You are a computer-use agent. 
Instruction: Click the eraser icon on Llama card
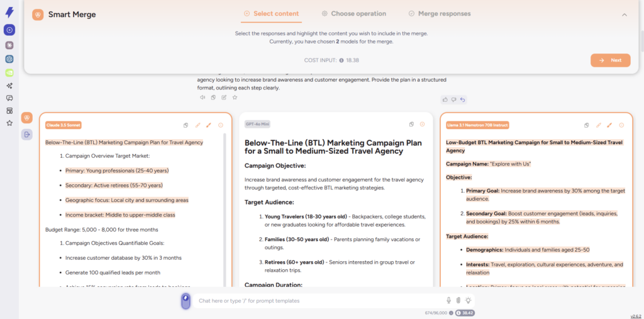[x=599, y=125]
